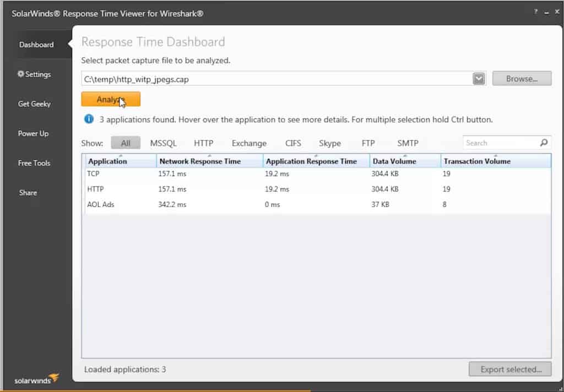This screenshot has width=564, height=392.
Task: Open the capture file path dropdown
Action: tap(479, 79)
